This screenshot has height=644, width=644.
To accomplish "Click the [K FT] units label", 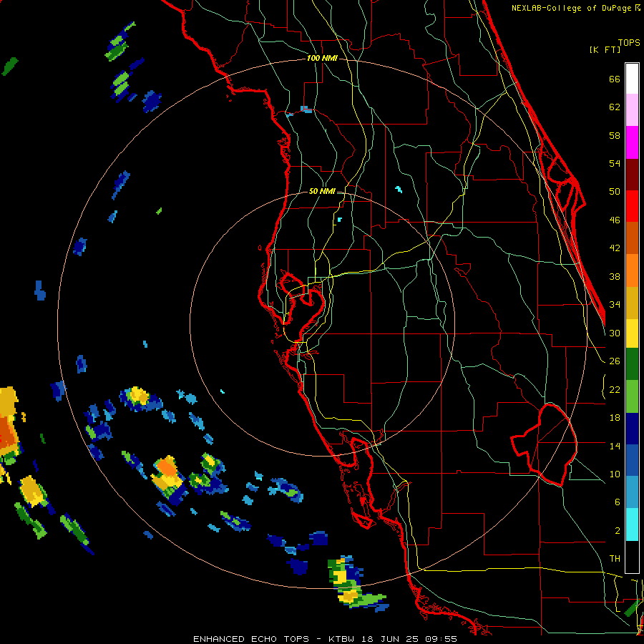I will point(605,49).
